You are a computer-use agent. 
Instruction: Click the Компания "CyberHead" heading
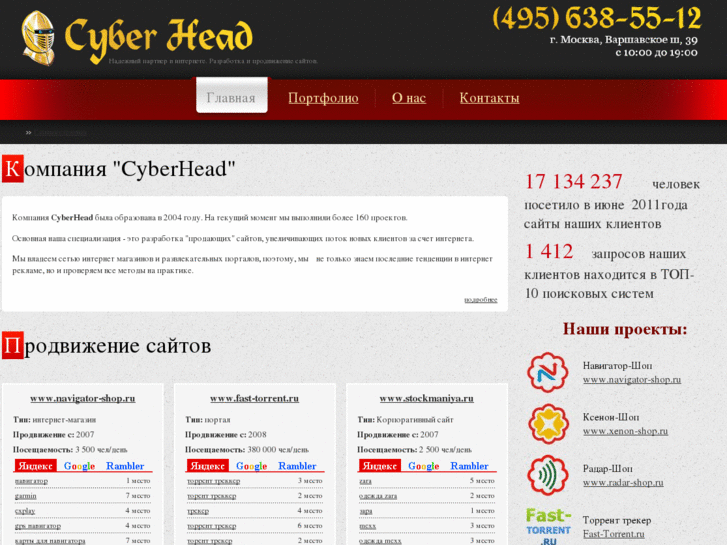119,169
